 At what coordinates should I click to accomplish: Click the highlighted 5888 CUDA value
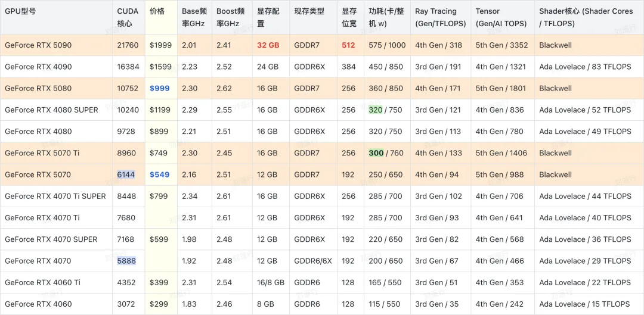click(126, 261)
